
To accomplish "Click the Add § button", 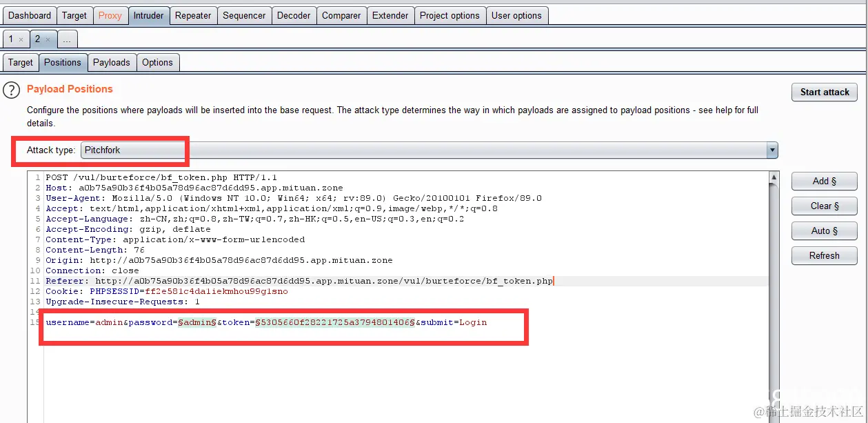I will coord(825,181).
